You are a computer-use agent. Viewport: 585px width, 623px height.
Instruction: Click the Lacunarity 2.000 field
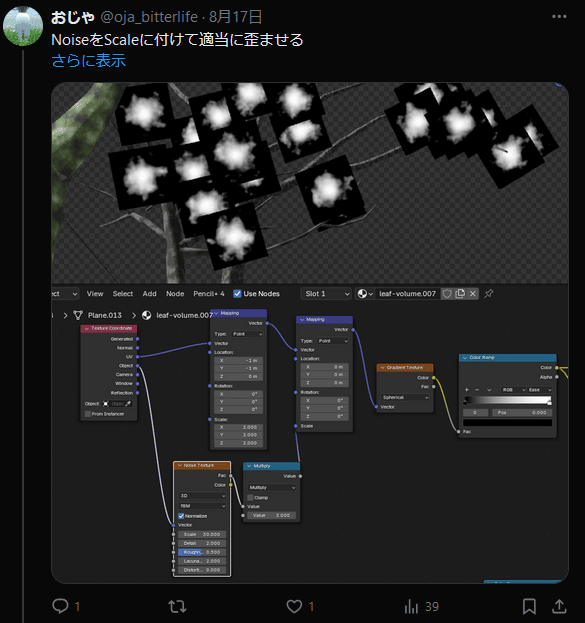pos(202,561)
